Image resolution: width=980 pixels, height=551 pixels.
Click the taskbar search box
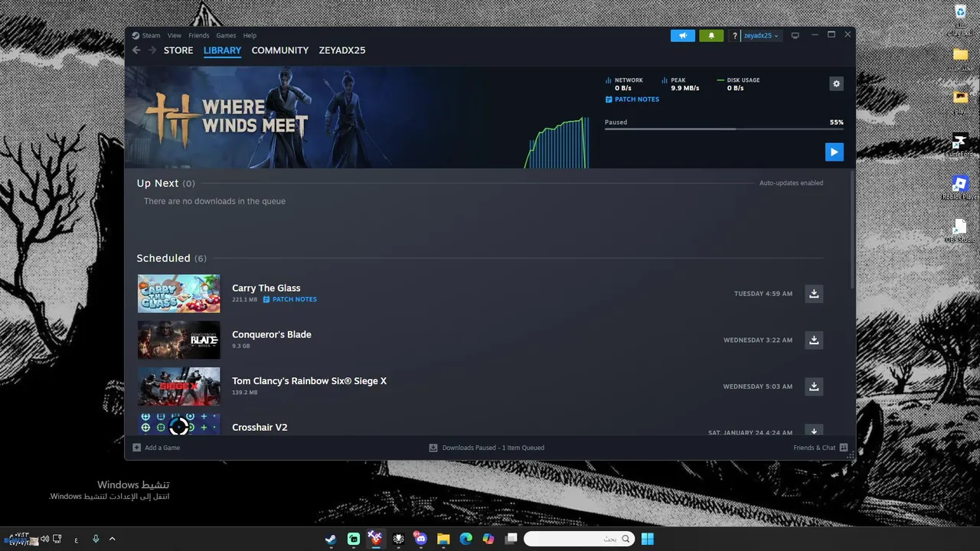click(x=580, y=539)
